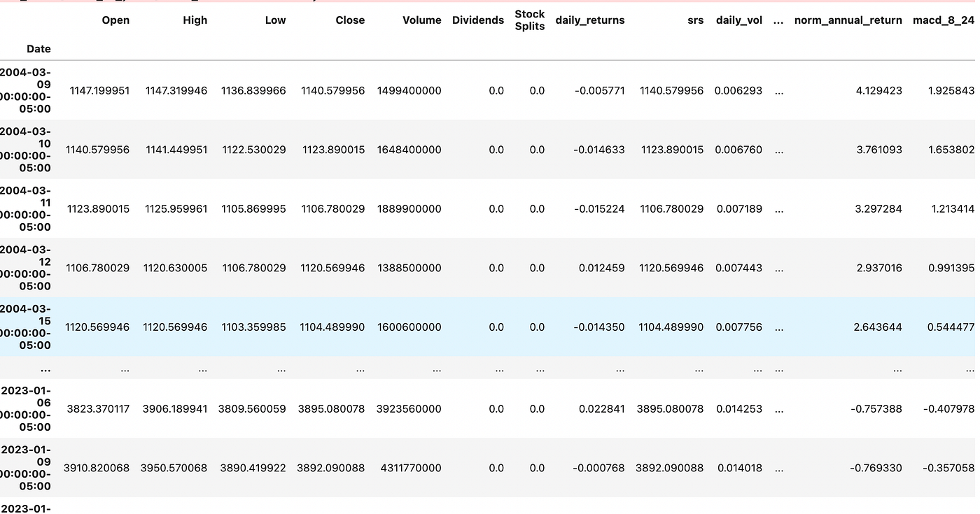Click Volume value 1889900000
The image size is (980, 514).
409,208
